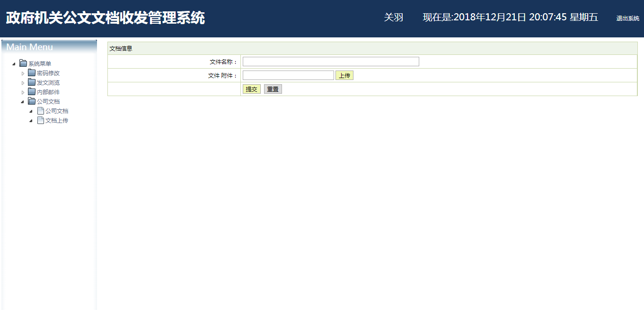Focus the 文件名称 text input field
644x310 pixels.
click(331, 62)
